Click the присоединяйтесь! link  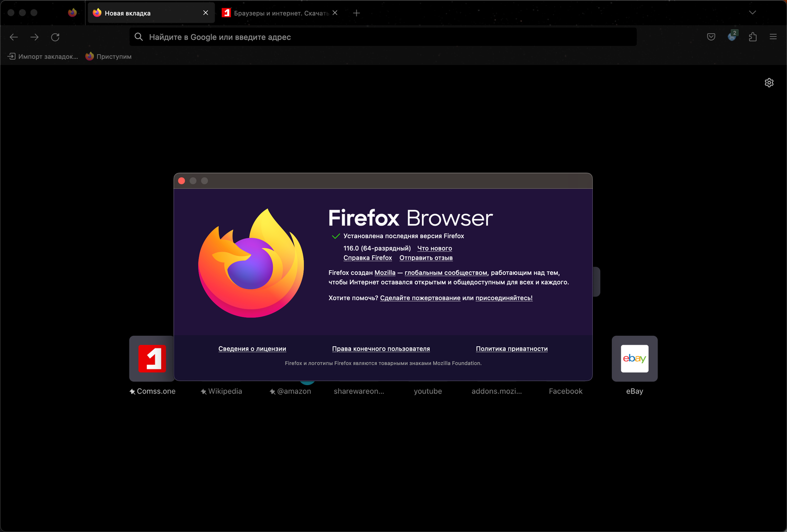504,298
